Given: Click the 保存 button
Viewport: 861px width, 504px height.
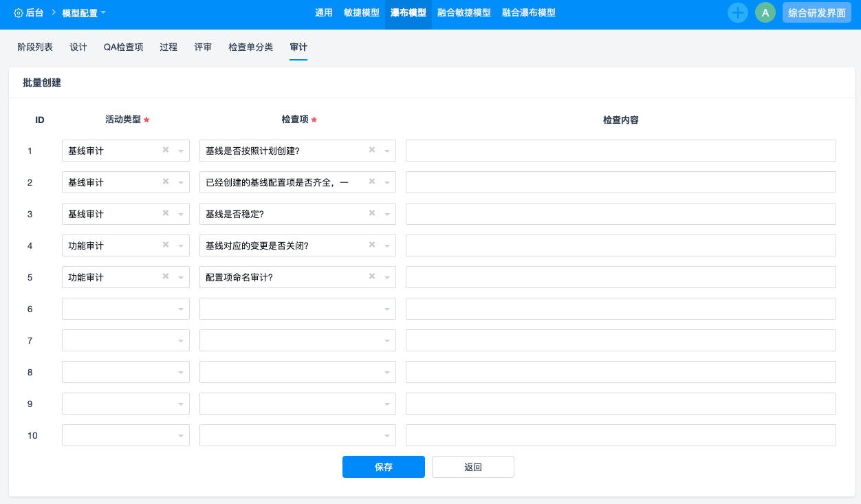Looking at the screenshot, I should tap(383, 467).
